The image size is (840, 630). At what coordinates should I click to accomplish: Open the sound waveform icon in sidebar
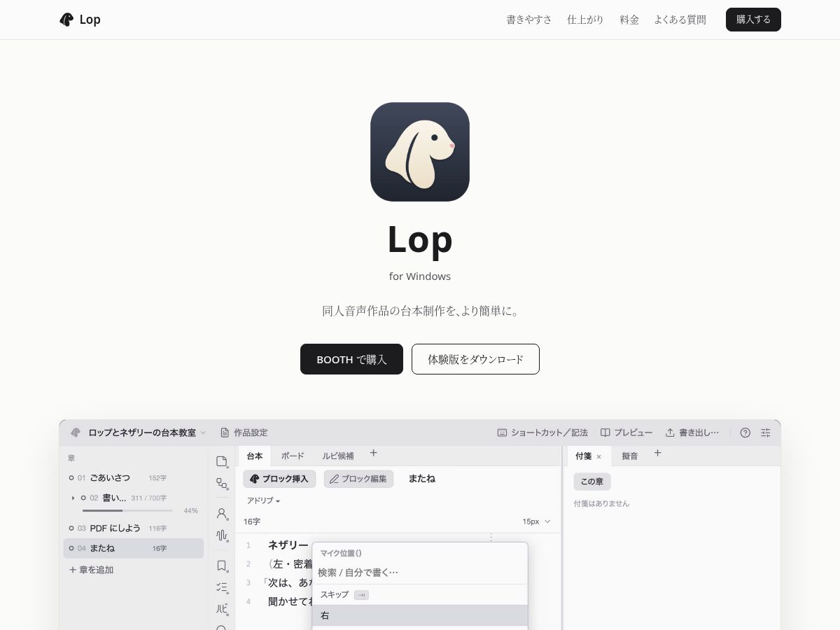(222, 535)
